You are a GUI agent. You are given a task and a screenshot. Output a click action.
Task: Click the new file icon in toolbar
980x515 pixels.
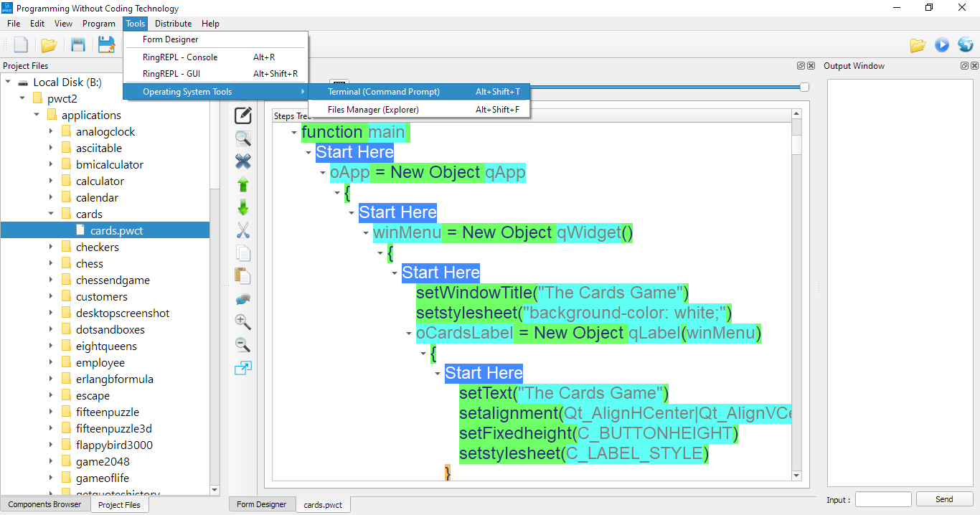[x=21, y=45]
